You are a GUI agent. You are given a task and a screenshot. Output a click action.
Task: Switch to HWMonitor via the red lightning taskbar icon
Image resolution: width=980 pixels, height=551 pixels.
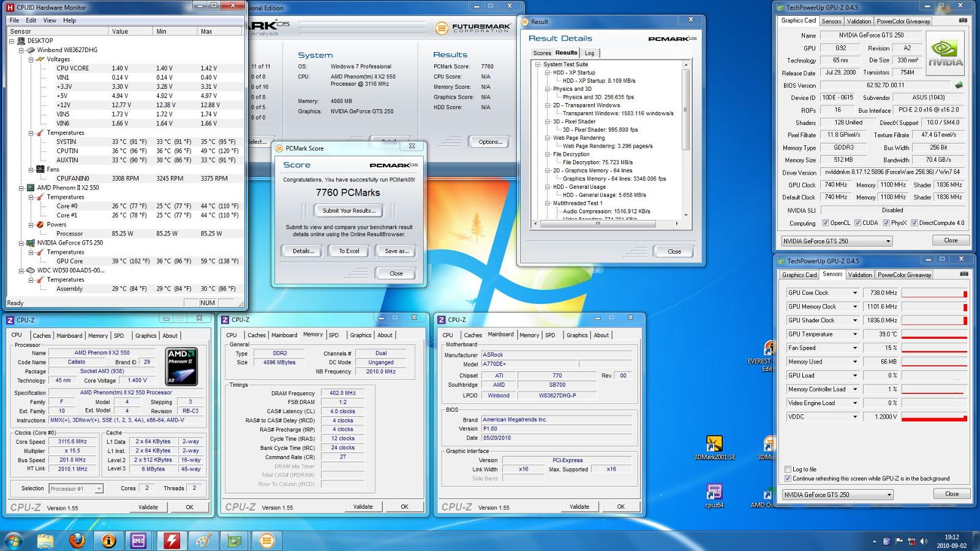click(x=171, y=541)
